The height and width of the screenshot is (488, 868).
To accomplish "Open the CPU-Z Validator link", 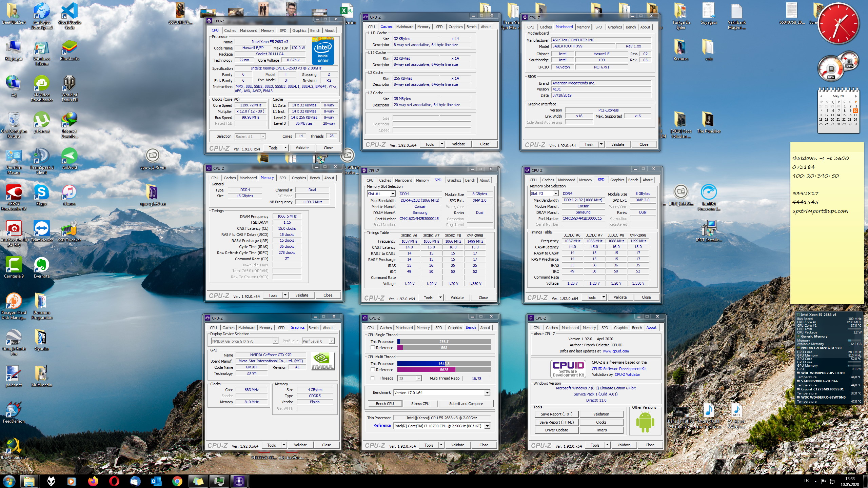I will coord(627,374).
